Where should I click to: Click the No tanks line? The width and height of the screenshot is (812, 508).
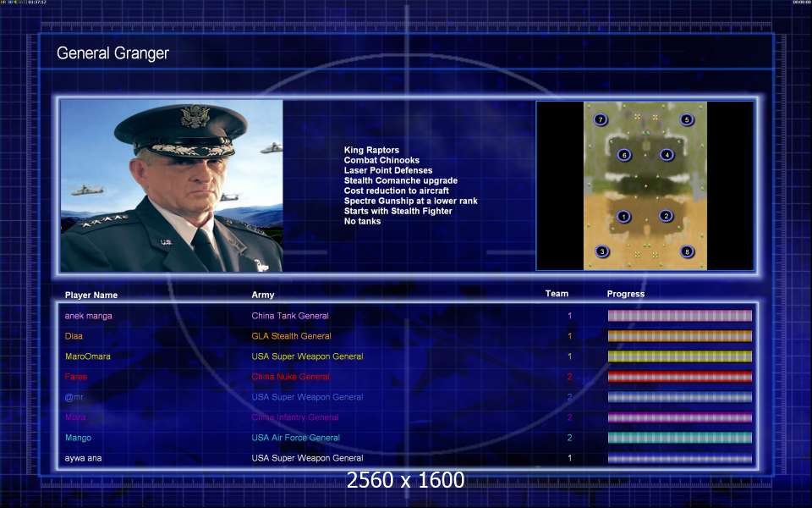pyautogui.click(x=362, y=221)
